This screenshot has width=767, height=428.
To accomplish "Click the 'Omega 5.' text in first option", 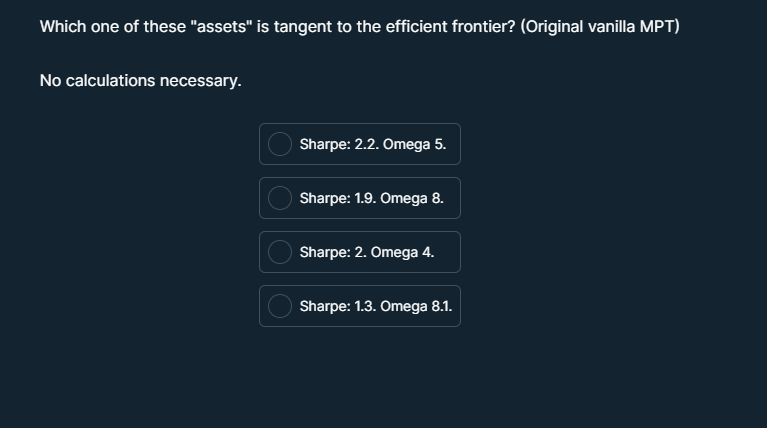I will (414, 144).
